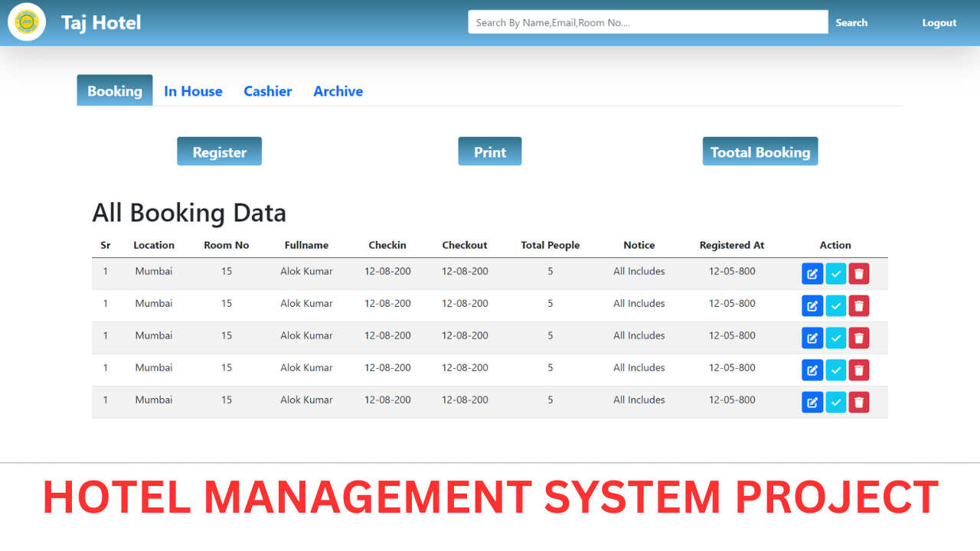Image resolution: width=980 pixels, height=551 pixels.
Task: Click the Taj Hotel title text
Action: coord(101,22)
